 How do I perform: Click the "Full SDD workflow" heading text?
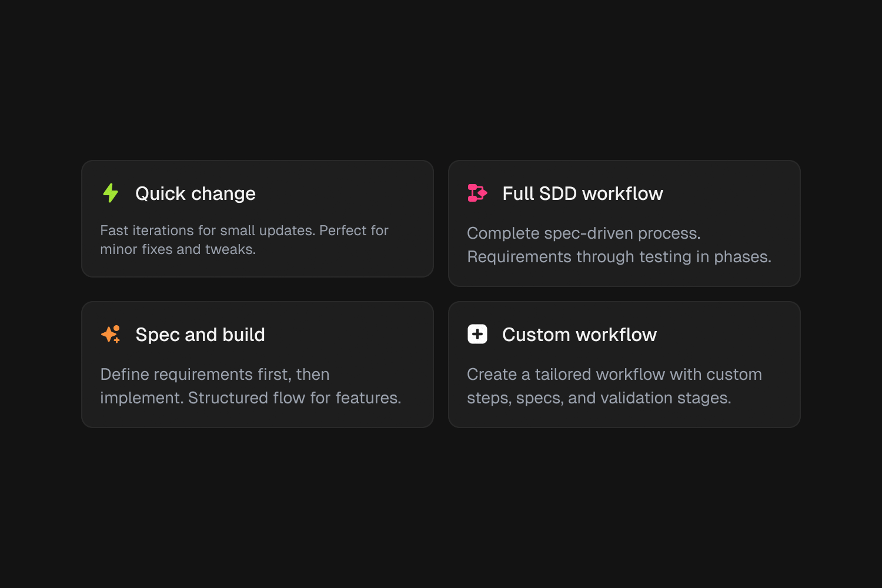point(583,193)
